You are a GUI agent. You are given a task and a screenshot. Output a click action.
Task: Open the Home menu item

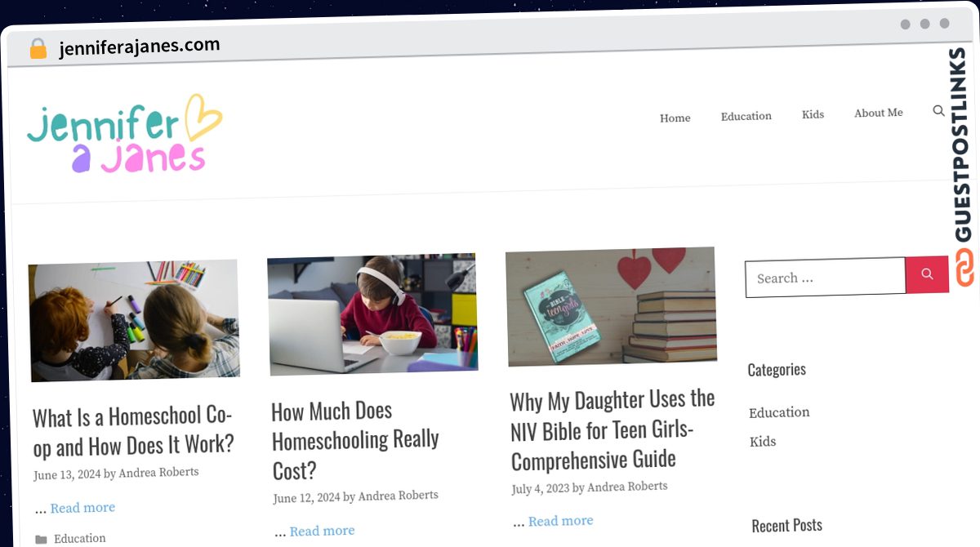tap(675, 118)
